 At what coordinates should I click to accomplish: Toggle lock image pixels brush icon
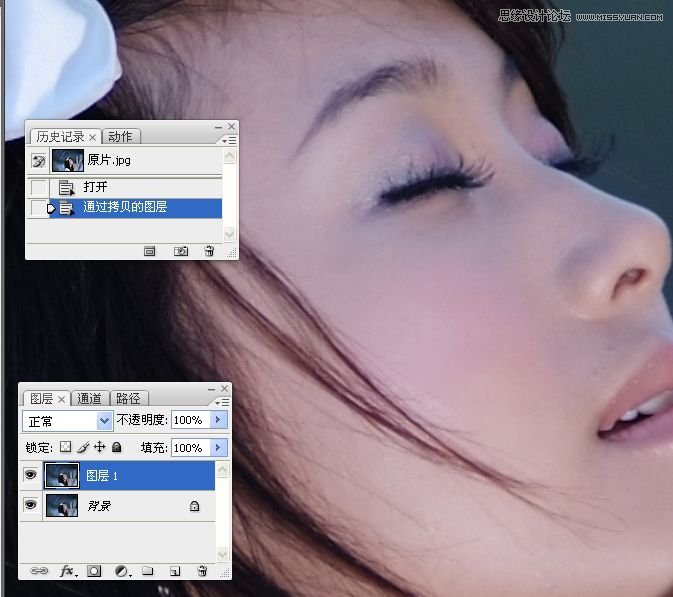point(83,447)
